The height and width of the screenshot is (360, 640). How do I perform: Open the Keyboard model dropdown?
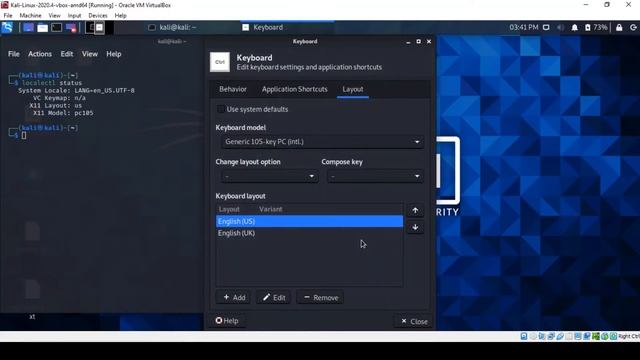tap(322, 142)
